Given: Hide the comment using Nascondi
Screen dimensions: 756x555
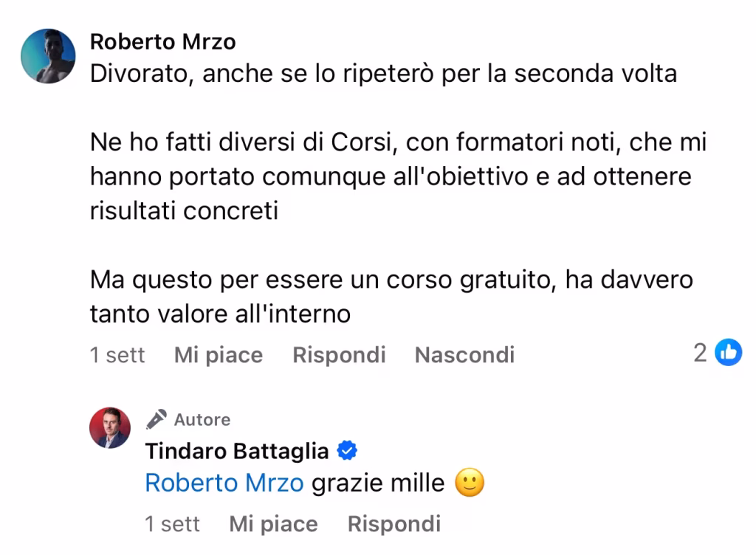Looking at the screenshot, I should pyautogui.click(x=465, y=355).
